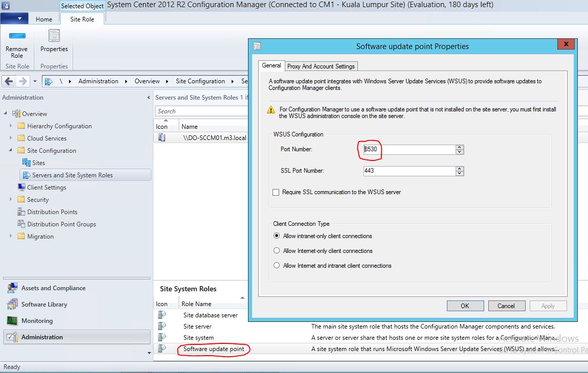588x373 pixels.
Task: Select the Cloud Services folder icon
Action: pos(21,138)
